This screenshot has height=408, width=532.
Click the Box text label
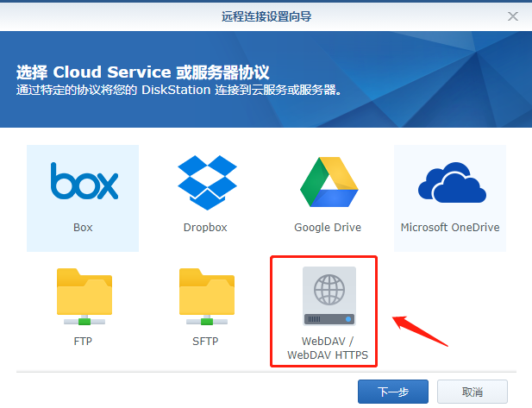(x=83, y=228)
